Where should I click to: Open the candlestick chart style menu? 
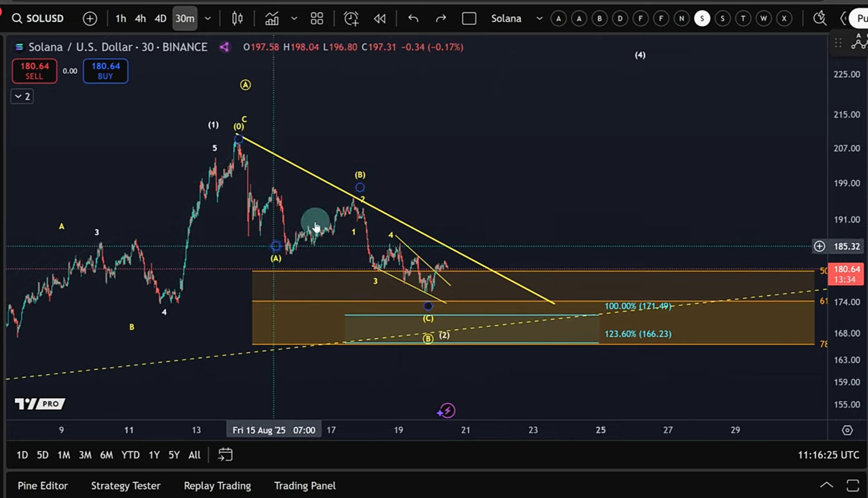point(237,18)
